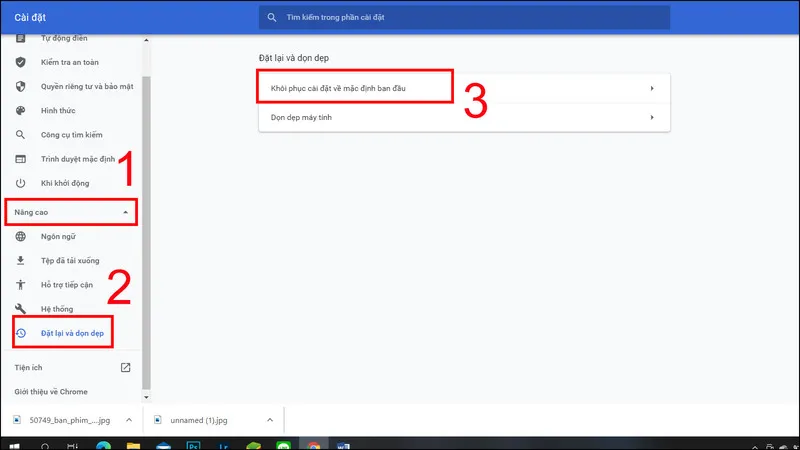The height and width of the screenshot is (450, 800).
Task: Expand the Dọn dẹp máy tính arrow
Action: click(651, 117)
